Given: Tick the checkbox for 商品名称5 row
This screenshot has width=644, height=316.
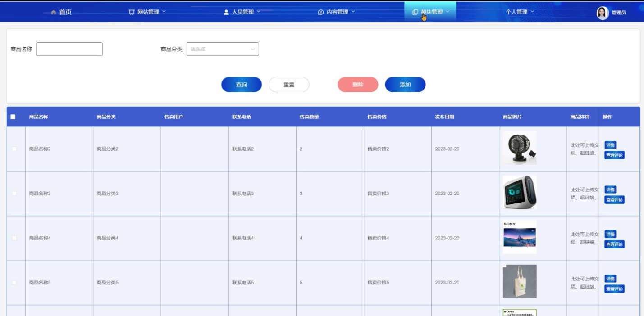Looking at the screenshot, I should [x=14, y=283].
